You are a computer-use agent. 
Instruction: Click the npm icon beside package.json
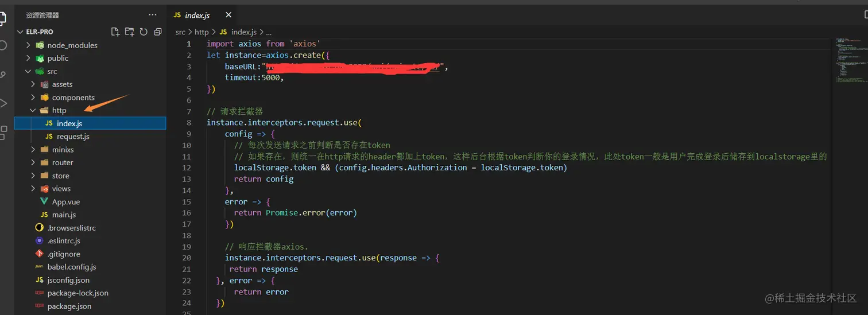point(39,306)
